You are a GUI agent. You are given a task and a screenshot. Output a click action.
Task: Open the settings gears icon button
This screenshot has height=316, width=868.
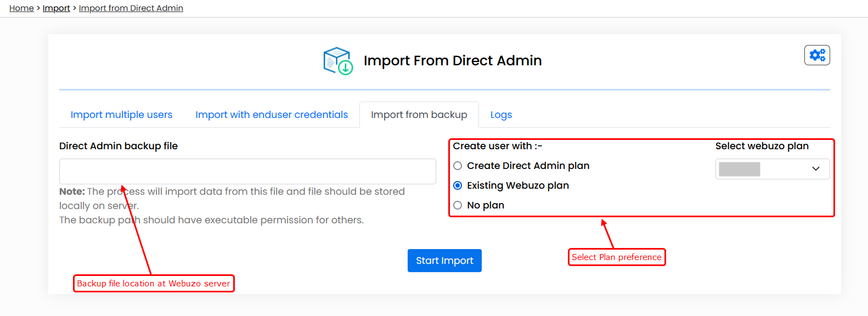point(817,55)
